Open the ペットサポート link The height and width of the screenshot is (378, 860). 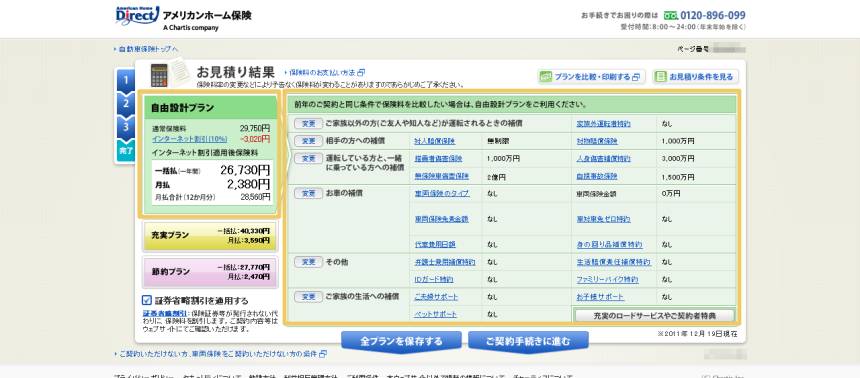pyautogui.click(x=435, y=314)
